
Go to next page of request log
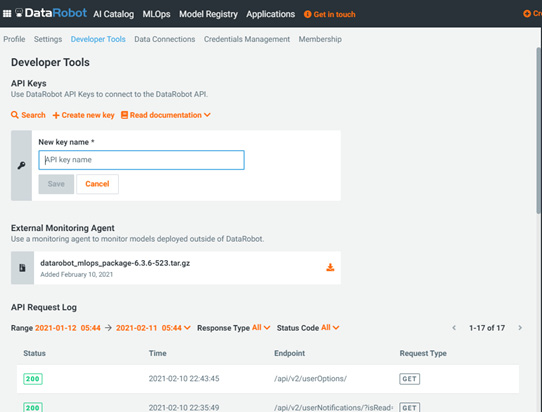click(520, 328)
